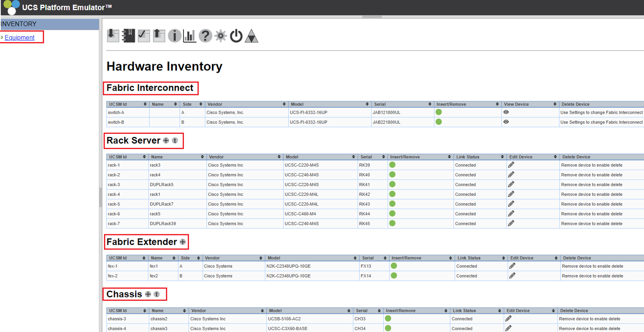Click serial RK42 in rack-4 row

pyautogui.click(x=364, y=194)
